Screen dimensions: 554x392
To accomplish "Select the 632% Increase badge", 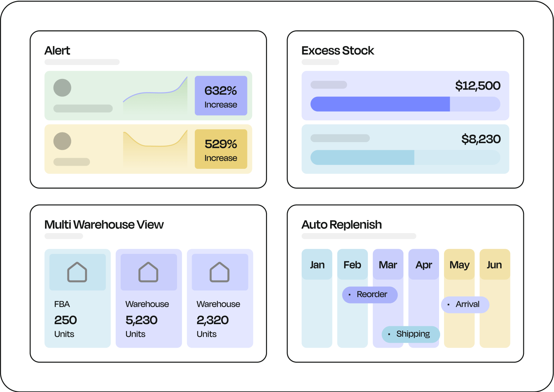I will coord(221,96).
